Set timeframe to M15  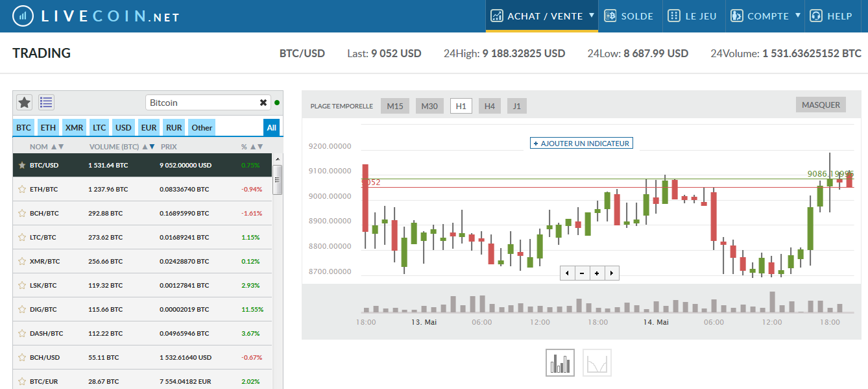coord(395,106)
